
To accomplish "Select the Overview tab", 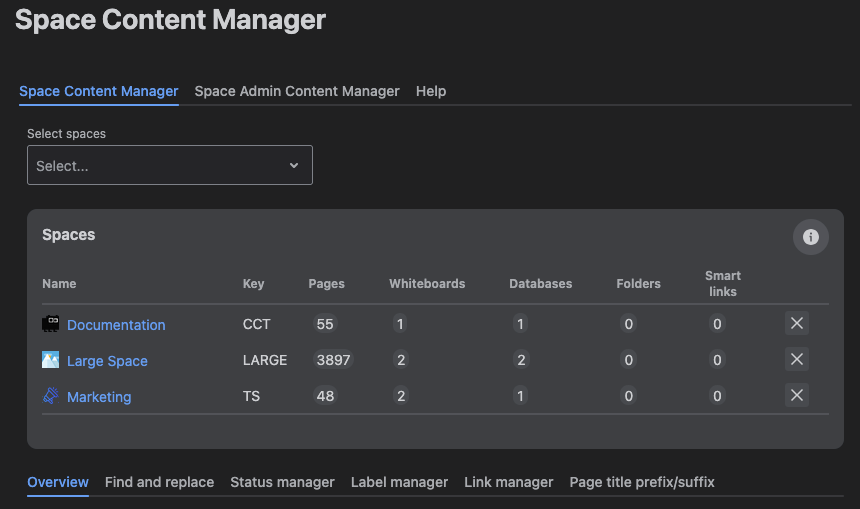I will coord(58,482).
